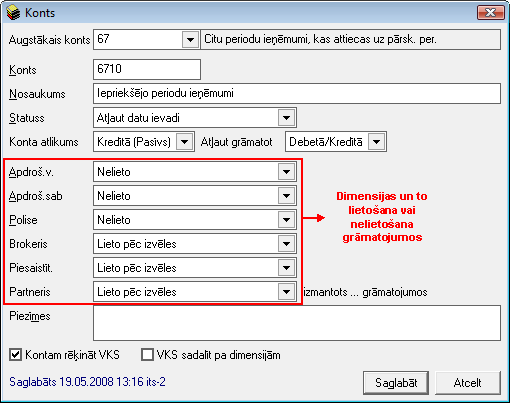Expand the Partneris dropdown
The height and width of the screenshot is (403, 510).
click(286, 292)
